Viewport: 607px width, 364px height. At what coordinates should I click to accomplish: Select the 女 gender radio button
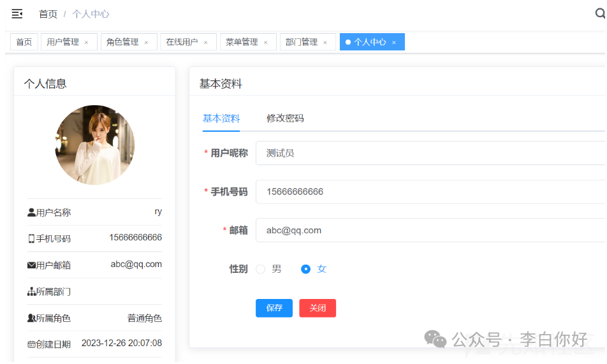(305, 269)
